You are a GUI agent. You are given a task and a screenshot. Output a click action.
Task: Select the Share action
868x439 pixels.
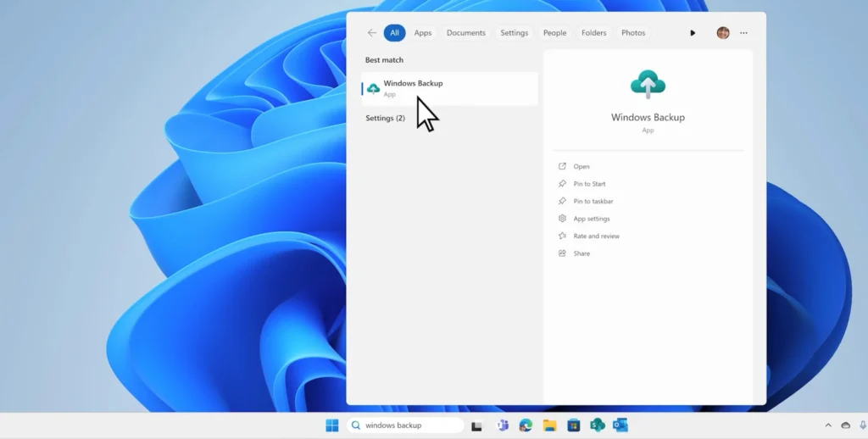(581, 253)
